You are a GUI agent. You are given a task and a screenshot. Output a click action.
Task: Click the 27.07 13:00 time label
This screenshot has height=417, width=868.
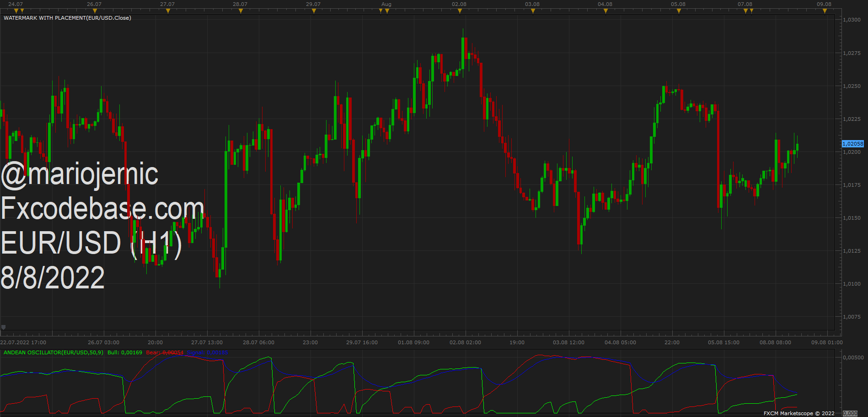(x=207, y=342)
